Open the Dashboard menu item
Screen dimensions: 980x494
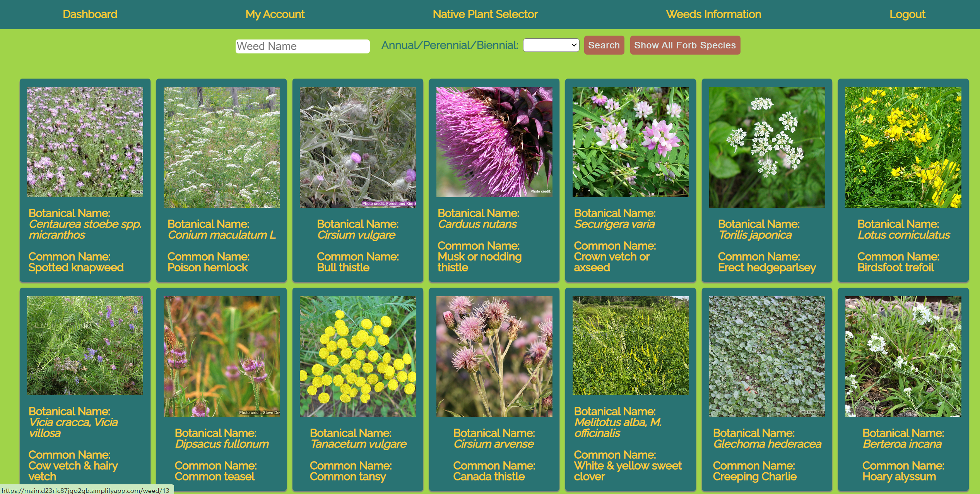point(90,14)
